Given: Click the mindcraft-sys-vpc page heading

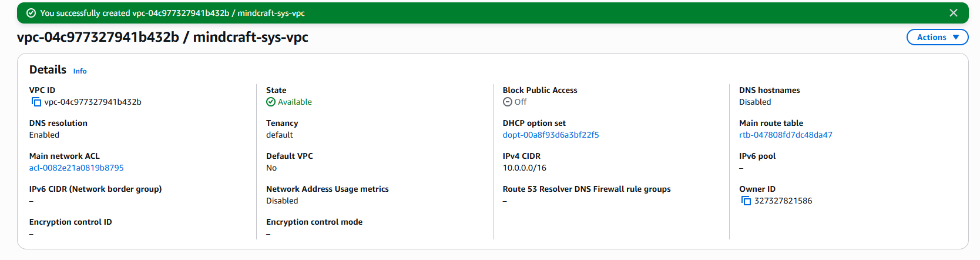Looking at the screenshot, I should 163,37.
